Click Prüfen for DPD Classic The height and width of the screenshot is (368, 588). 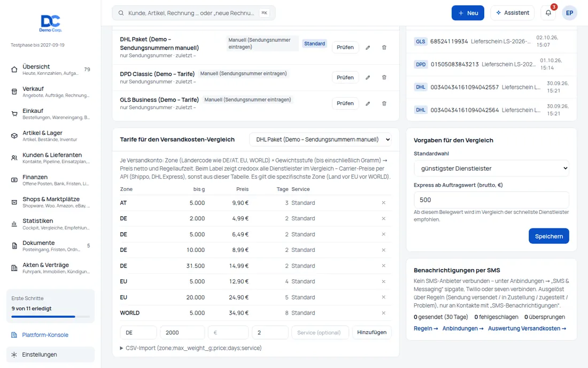coord(345,78)
